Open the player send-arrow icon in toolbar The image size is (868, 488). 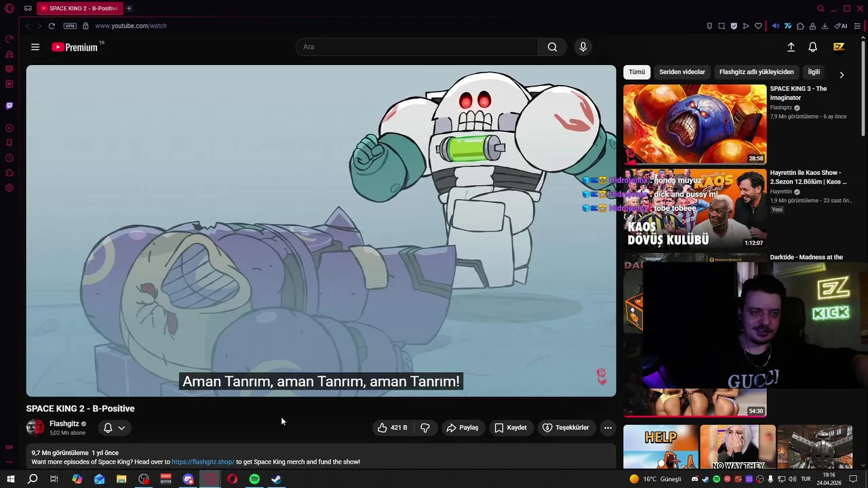pos(746,26)
